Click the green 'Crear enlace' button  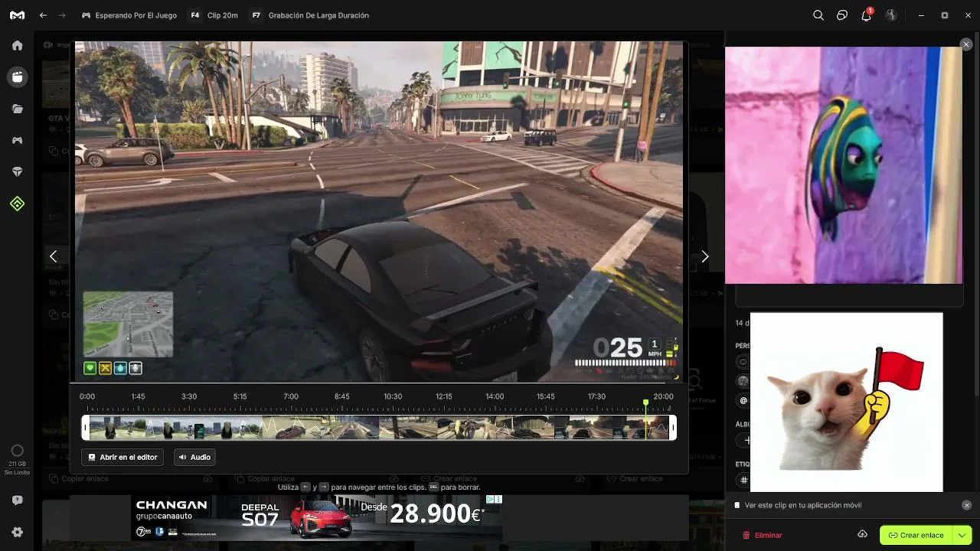click(x=916, y=535)
